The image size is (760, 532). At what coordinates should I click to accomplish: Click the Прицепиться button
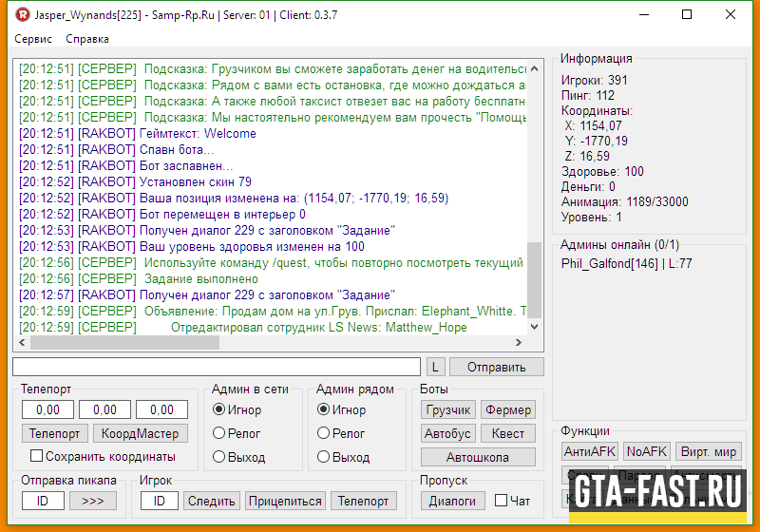[x=285, y=501]
